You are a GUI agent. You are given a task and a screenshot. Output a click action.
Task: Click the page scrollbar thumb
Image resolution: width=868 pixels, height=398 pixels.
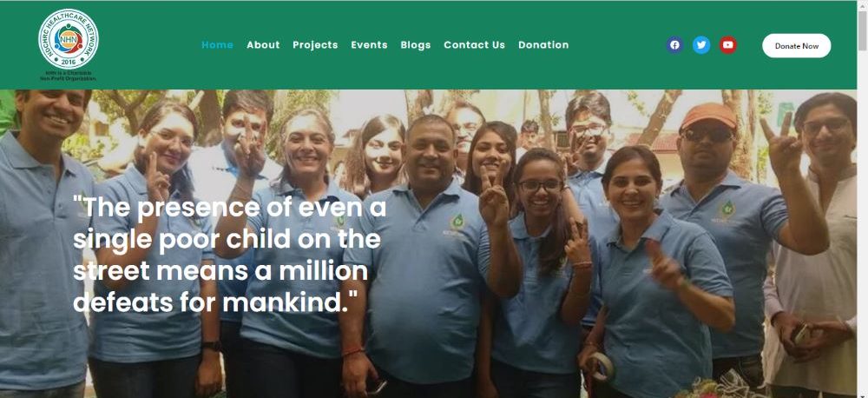(x=863, y=32)
